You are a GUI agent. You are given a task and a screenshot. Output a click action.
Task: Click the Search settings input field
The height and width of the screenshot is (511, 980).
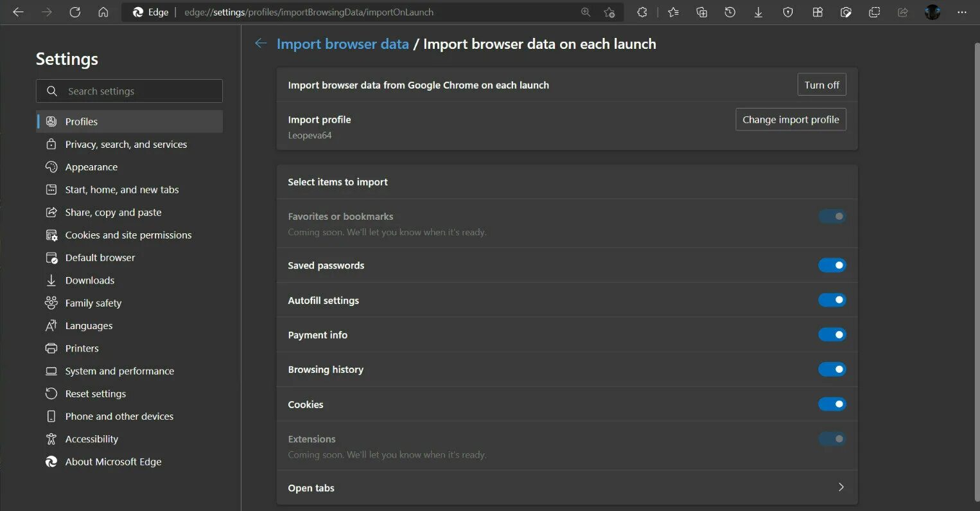click(x=129, y=91)
